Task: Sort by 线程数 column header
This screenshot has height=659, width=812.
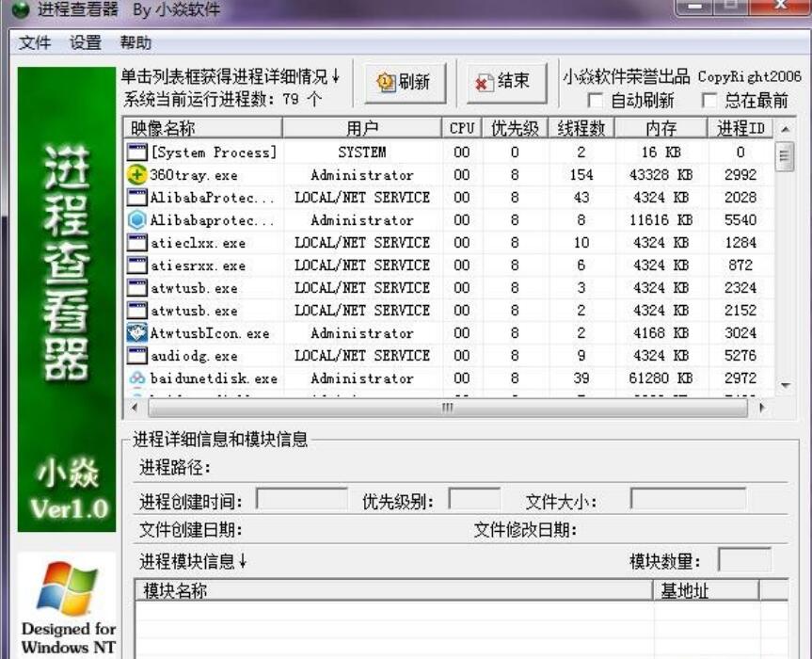Action: click(581, 128)
